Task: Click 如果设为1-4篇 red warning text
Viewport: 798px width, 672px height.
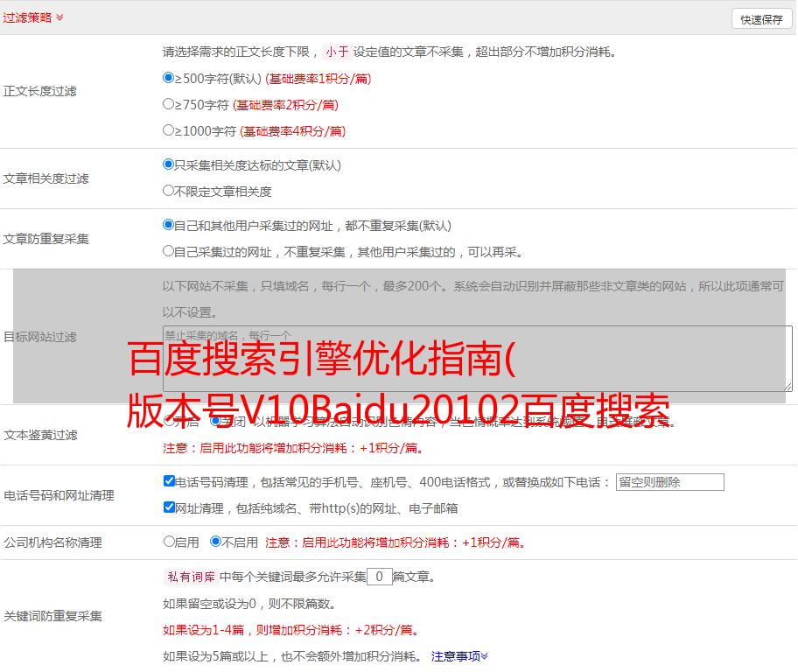Action: point(292,630)
